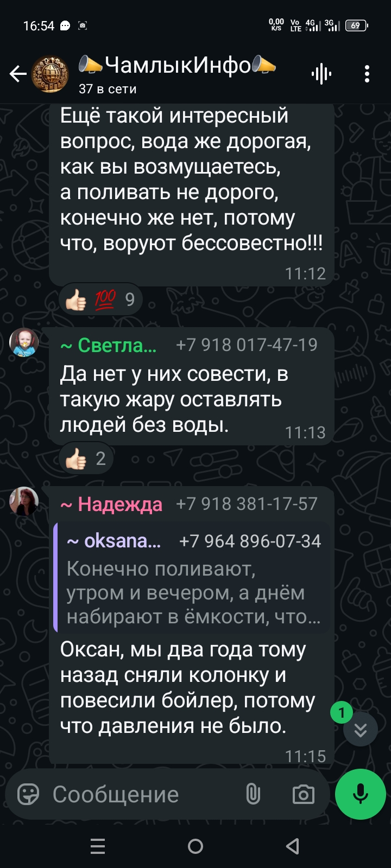This screenshot has height=868, width=391.
Task: Tap phone number +7 918 017-47-19
Action: (247, 345)
